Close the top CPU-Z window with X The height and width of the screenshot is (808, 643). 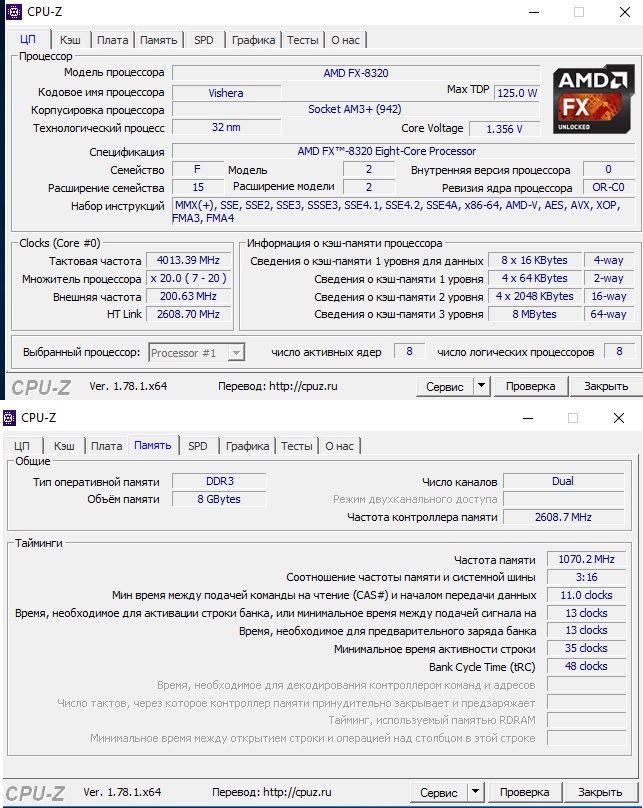click(x=625, y=12)
